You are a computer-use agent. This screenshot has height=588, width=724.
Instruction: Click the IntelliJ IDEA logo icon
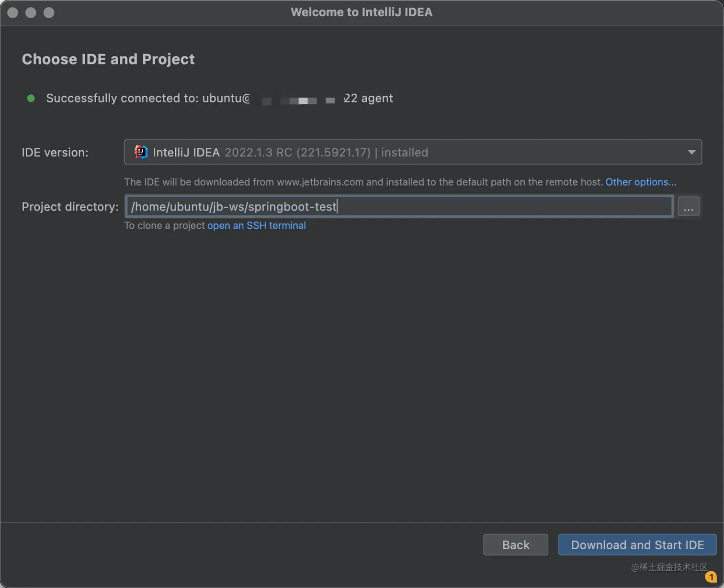(141, 152)
